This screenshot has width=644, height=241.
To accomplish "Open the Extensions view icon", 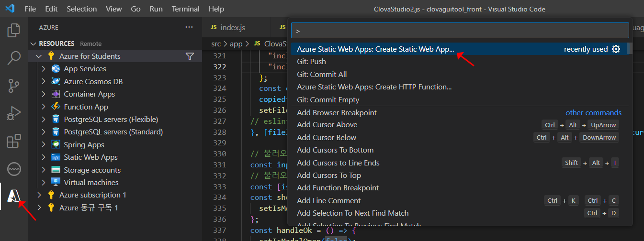I will click(13, 142).
